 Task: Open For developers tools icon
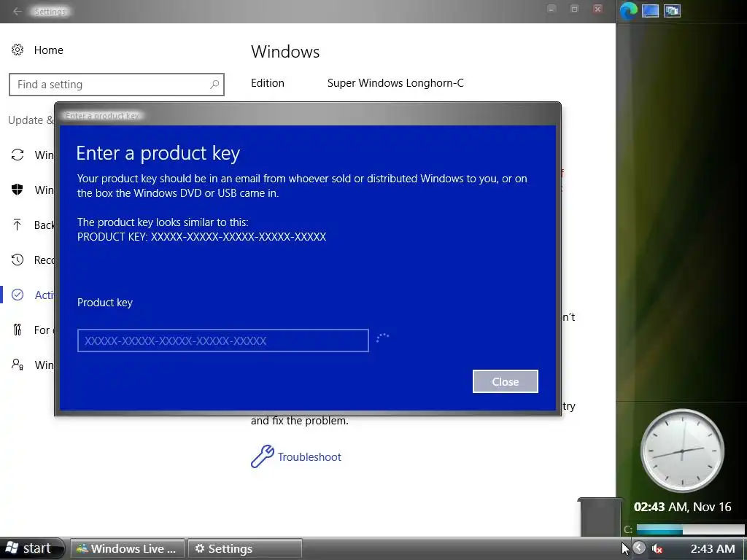coord(18,330)
